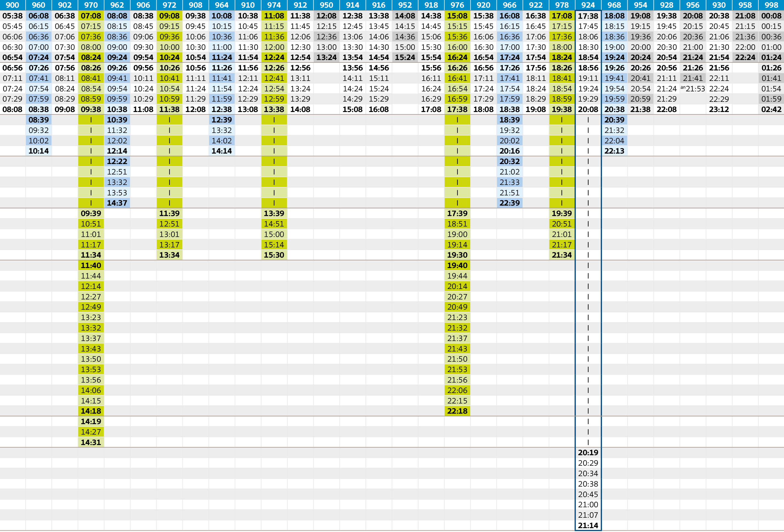Select the 06:54 time cell
Screen dimensions: 784x532
coord(12,57)
